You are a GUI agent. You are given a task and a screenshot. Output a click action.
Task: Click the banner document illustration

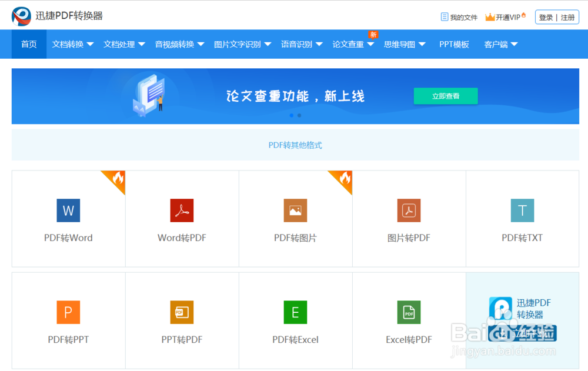pyautogui.click(x=149, y=95)
